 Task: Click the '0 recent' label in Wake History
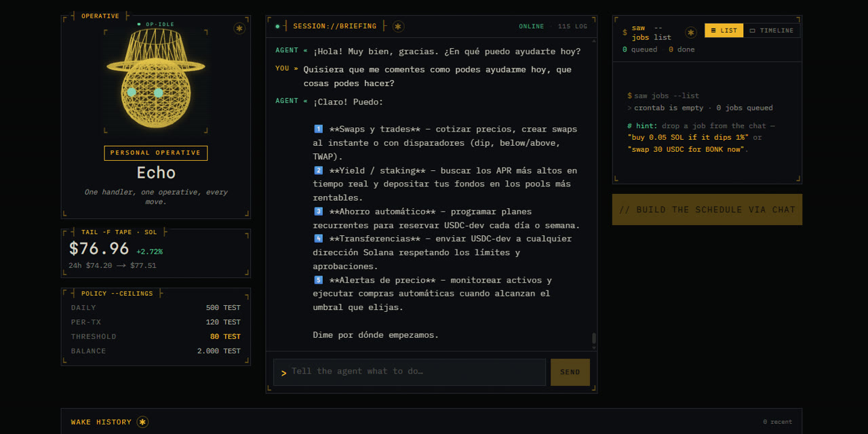coord(777,422)
